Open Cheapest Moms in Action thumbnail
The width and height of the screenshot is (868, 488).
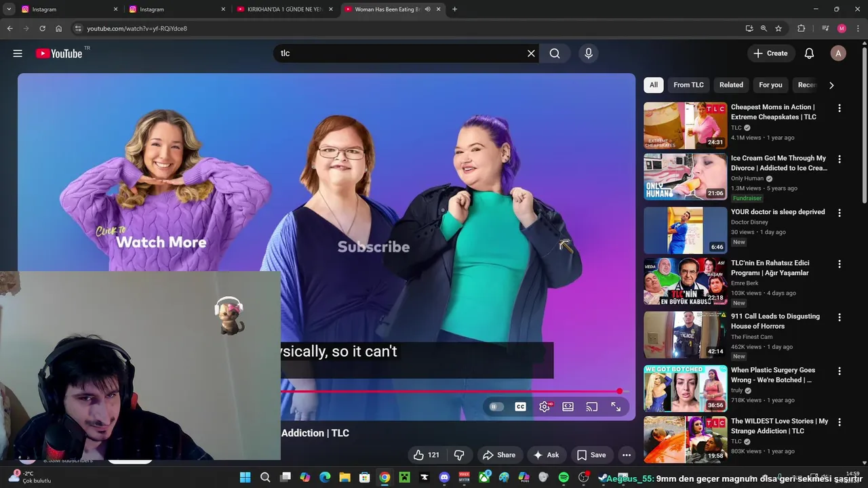[685, 125]
